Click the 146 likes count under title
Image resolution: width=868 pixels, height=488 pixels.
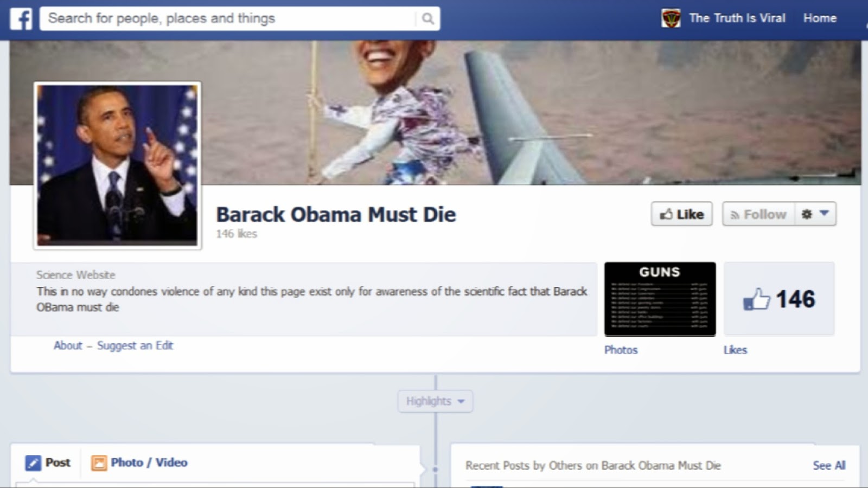tap(237, 234)
